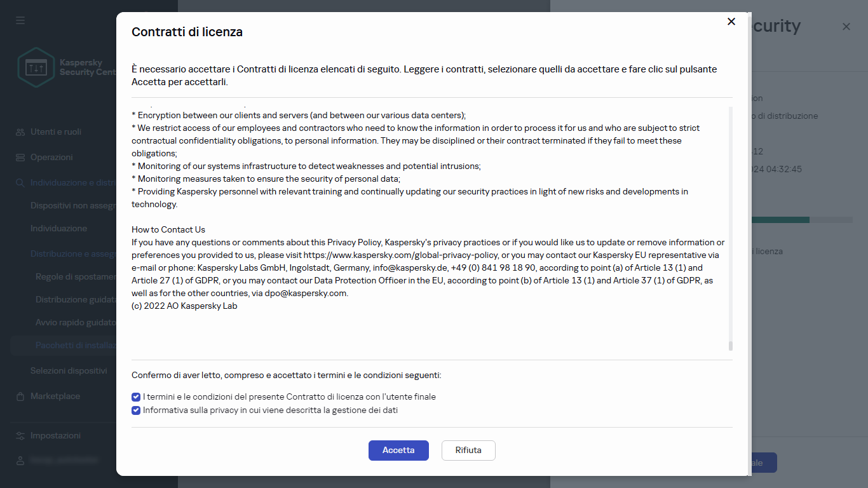Click the green progress bar
868x488 pixels.
(780, 220)
